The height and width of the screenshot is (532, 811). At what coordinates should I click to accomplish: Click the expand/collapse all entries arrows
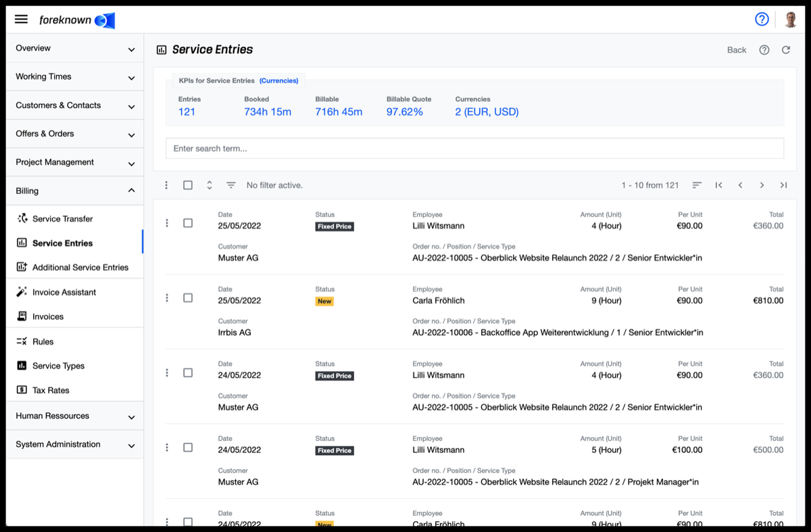210,185
